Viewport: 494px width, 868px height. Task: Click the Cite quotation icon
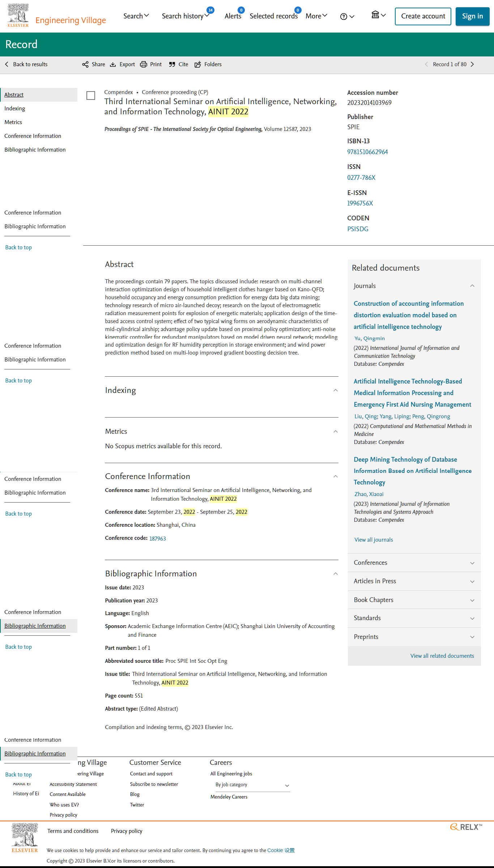(x=172, y=64)
